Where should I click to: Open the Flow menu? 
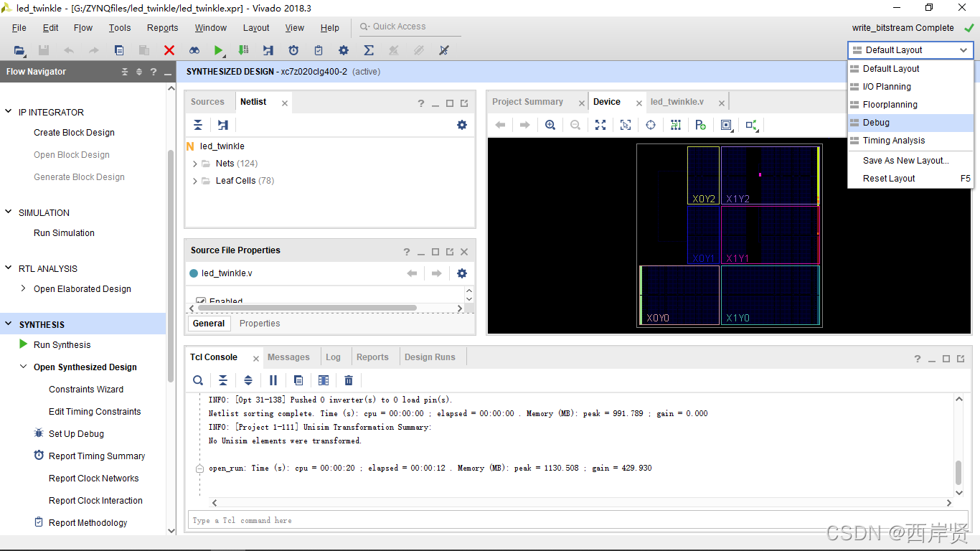83,28
